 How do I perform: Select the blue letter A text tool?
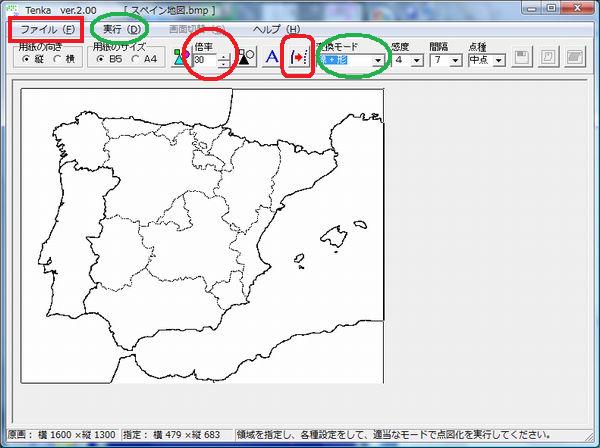tap(271, 59)
